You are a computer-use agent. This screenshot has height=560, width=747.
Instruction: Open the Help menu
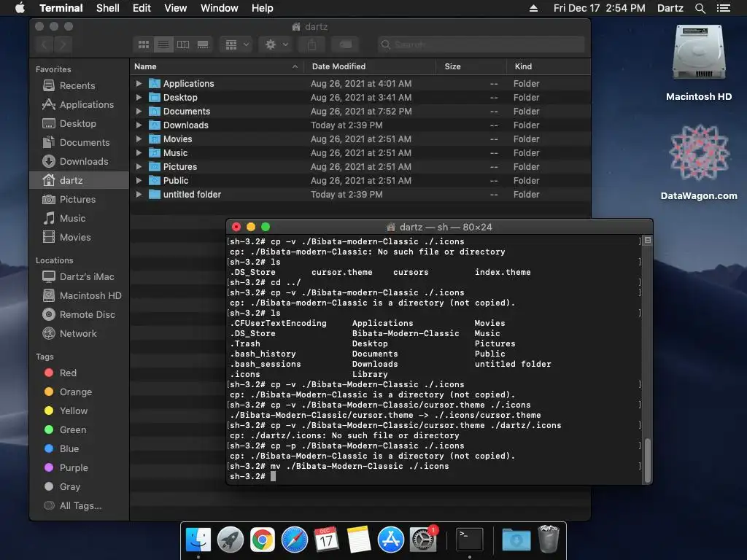[262, 8]
